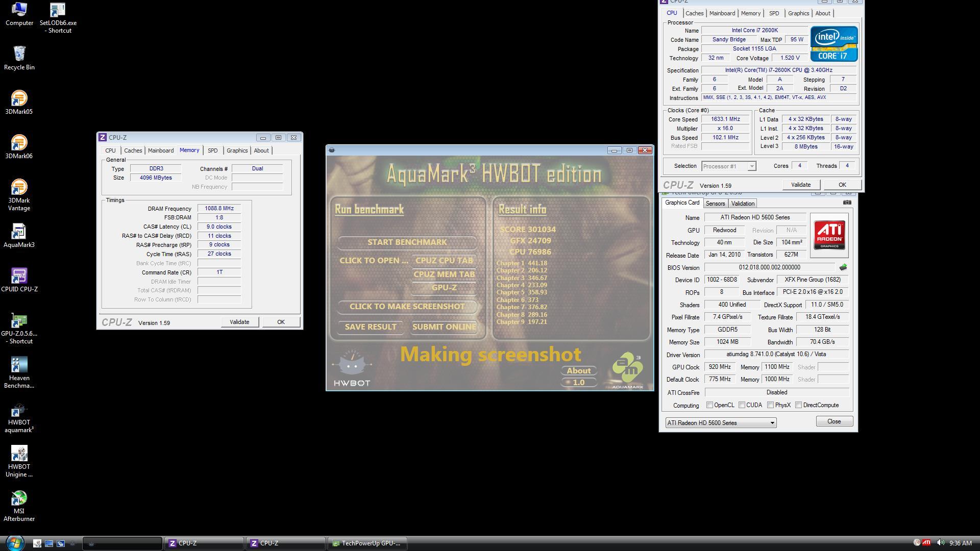Click the DRAM Frequency 1088.8 MHz field
This screenshot has height=551, width=980.
(219, 209)
